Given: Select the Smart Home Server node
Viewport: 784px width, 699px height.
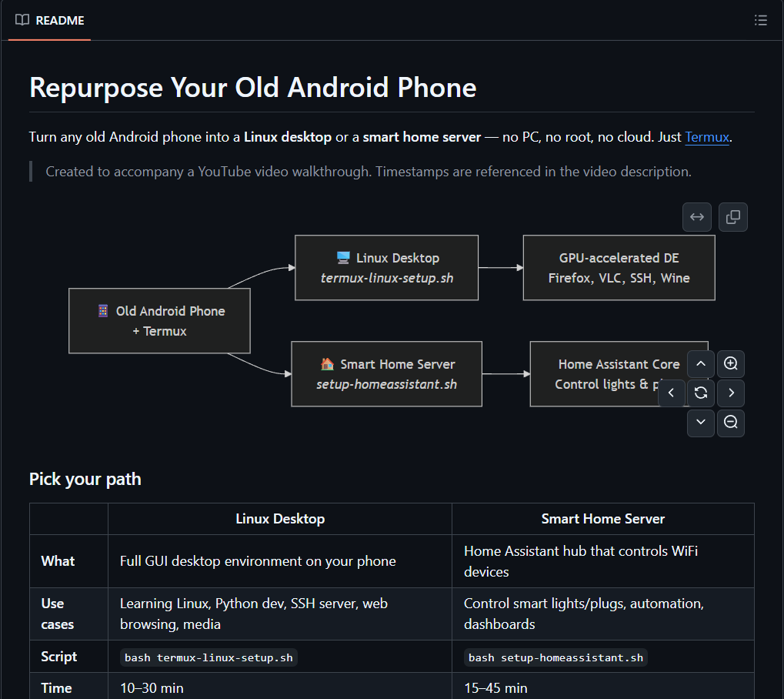Looking at the screenshot, I should coord(386,374).
